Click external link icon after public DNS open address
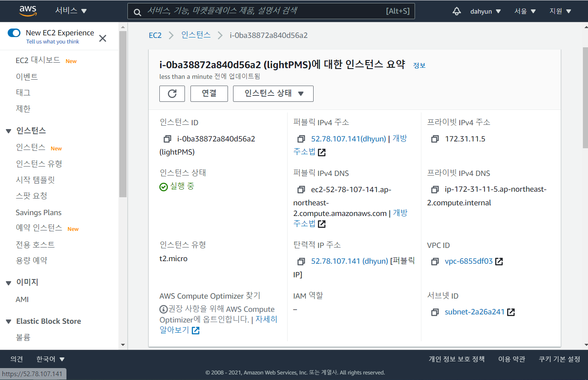The height and width of the screenshot is (380, 588). pyautogui.click(x=322, y=224)
